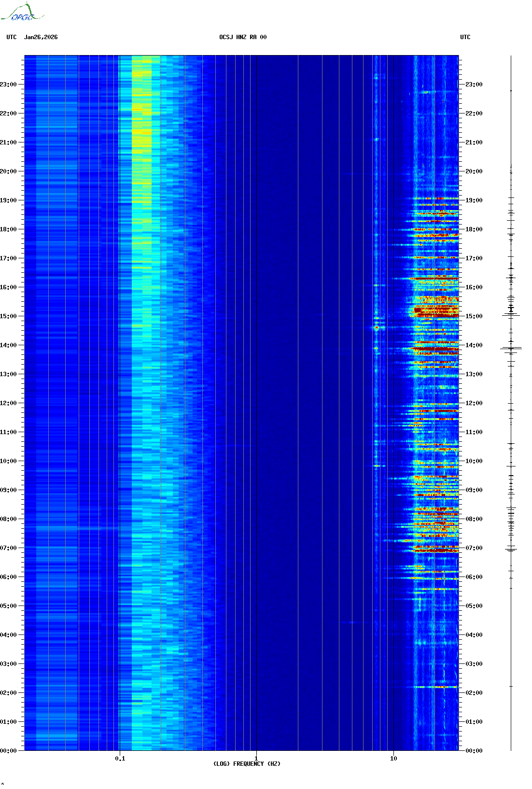Screen dimensions: 532x789
Task: Click the largest seismogram spike near 14:00
Action: pyautogui.click(x=511, y=348)
